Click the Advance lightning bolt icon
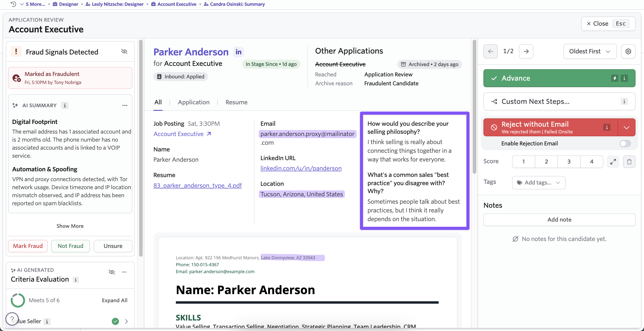Image resolution: width=644 pixels, height=331 pixels. click(x=615, y=78)
